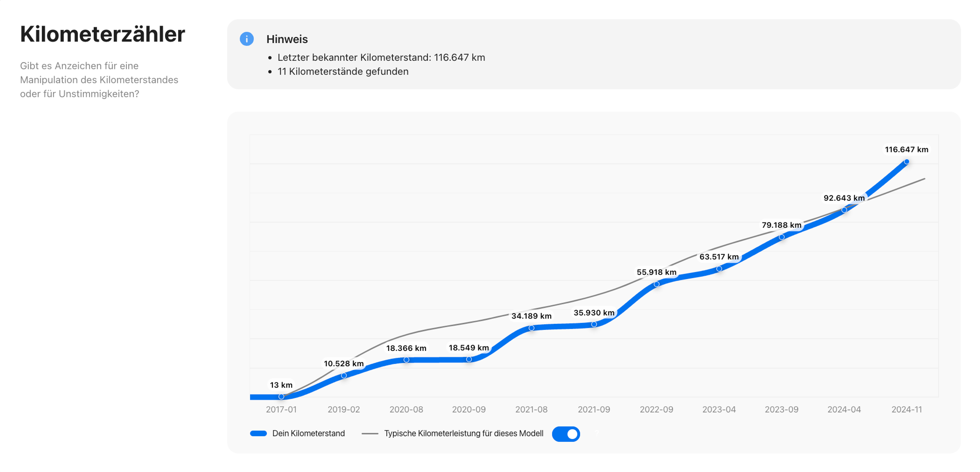Click the 18.549 km data point

(469, 360)
